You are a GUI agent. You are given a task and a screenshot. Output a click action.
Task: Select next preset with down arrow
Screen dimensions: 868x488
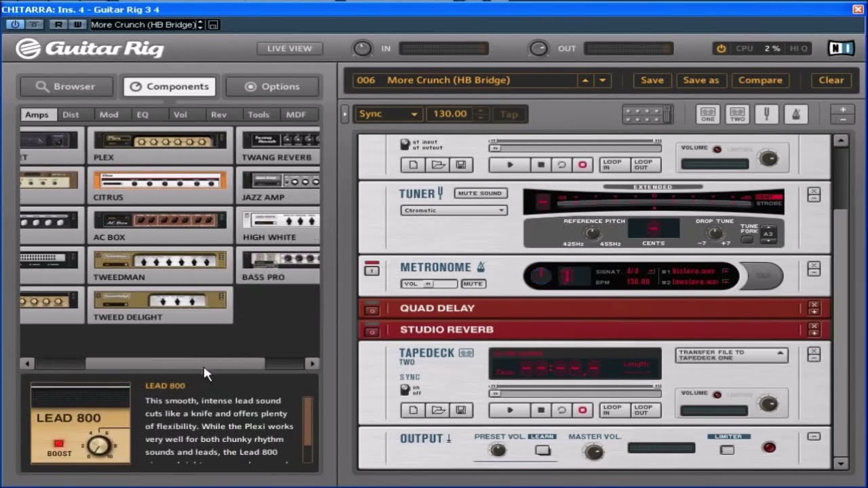pyautogui.click(x=602, y=80)
